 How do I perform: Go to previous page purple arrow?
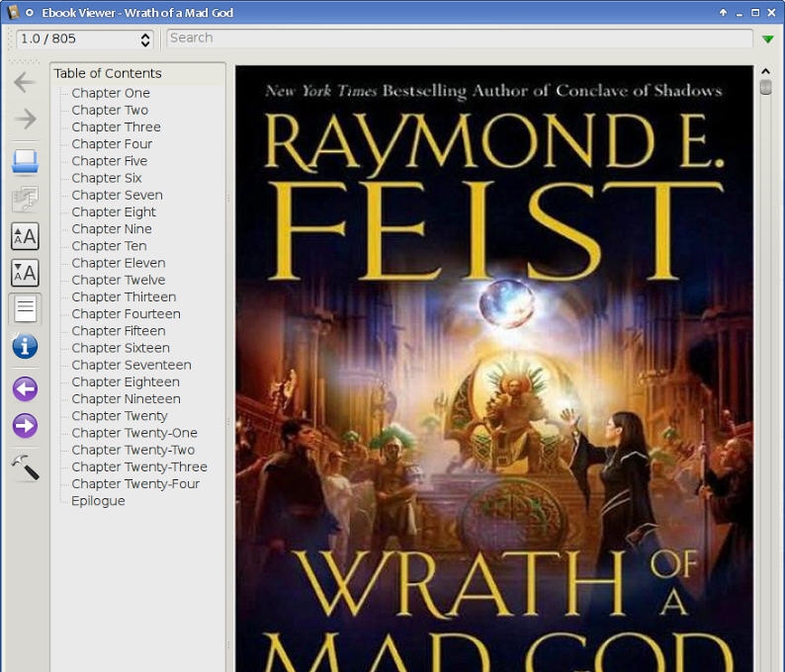[x=25, y=388]
